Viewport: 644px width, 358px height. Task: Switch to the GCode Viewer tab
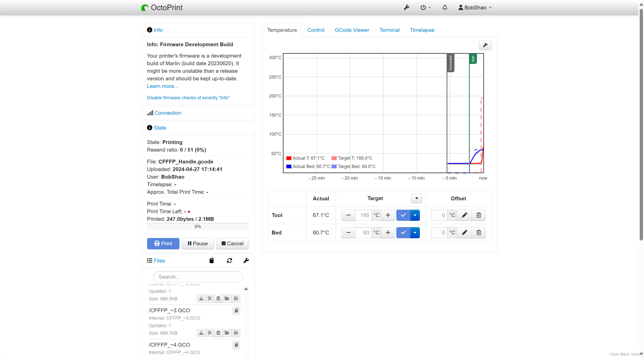tap(352, 30)
